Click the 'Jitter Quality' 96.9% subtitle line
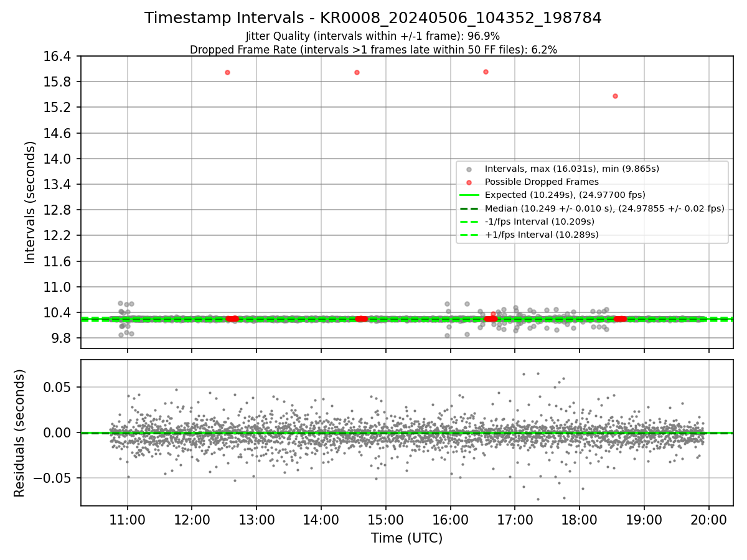This screenshot has width=747, height=560. click(x=373, y=36)
